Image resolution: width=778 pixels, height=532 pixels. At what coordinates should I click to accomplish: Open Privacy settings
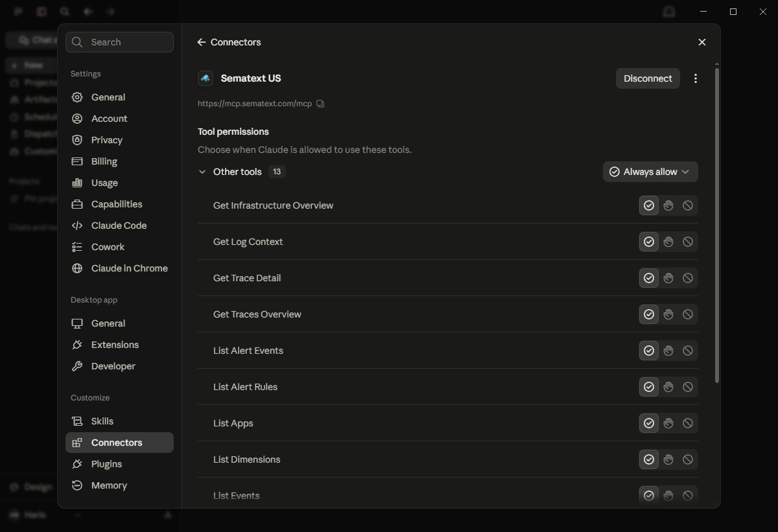point(119,140)
